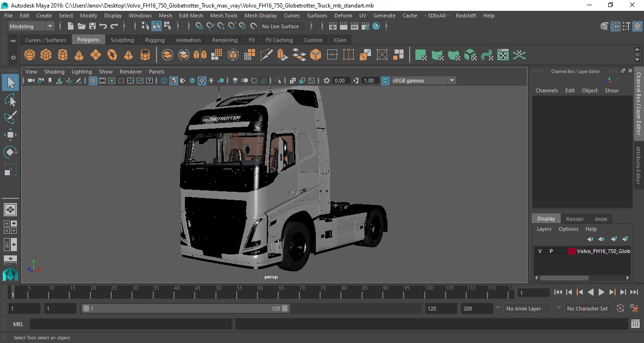
Task: Create a polygon cylinder from shelf
Action: [x=63, y=55]
